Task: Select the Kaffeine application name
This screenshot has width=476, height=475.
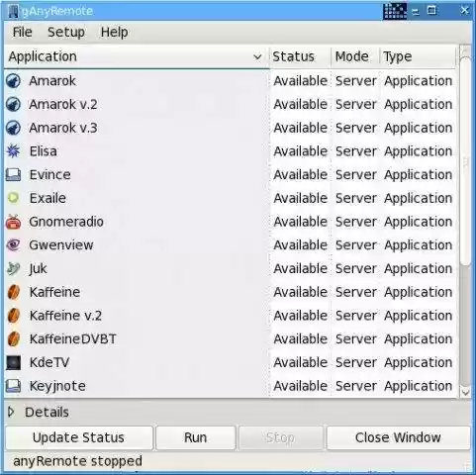Action: click(54, 292)
